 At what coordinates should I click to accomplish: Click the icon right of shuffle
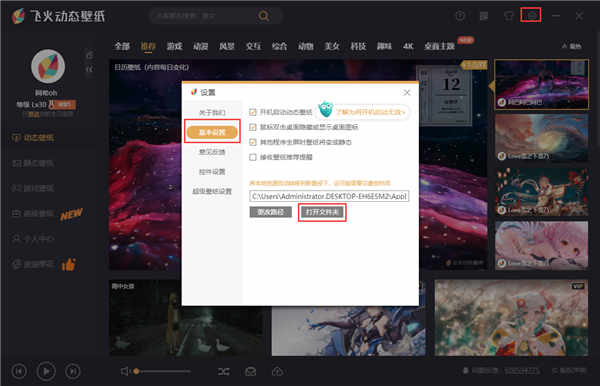pyautogui.click(x=251, y=371)
